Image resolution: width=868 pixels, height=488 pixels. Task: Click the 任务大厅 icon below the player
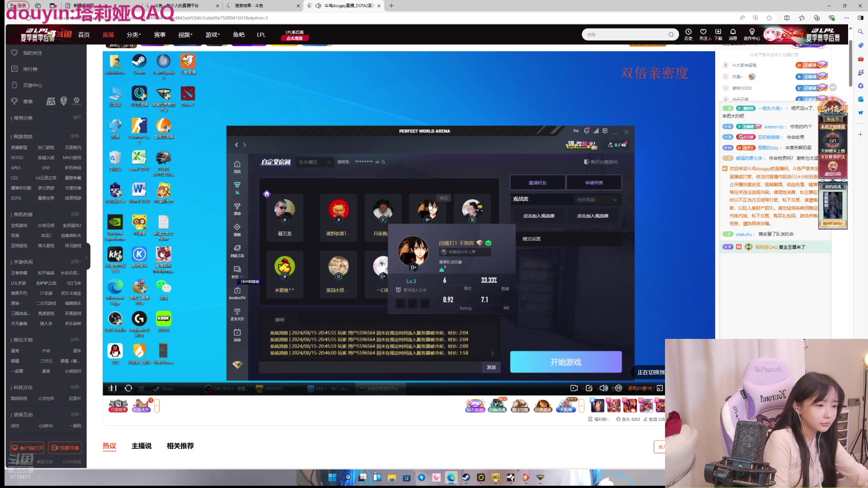[141, 405]
